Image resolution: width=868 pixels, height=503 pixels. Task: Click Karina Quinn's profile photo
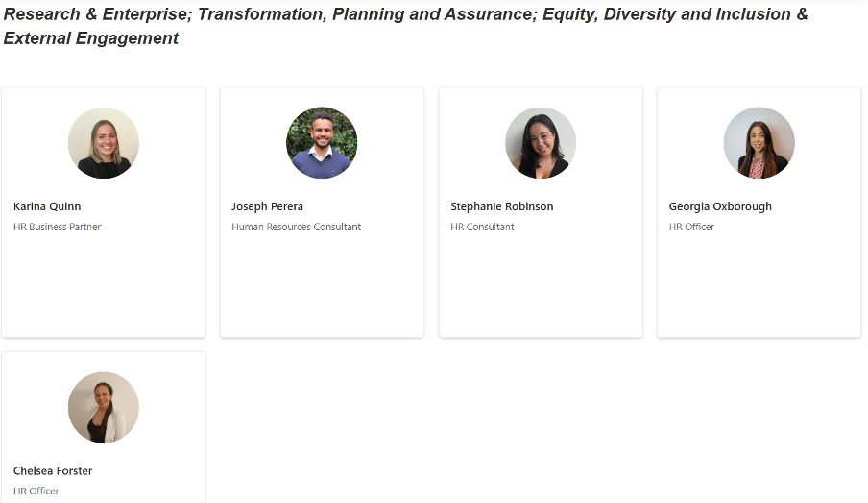pyautogui.click(x=104, y=143)
